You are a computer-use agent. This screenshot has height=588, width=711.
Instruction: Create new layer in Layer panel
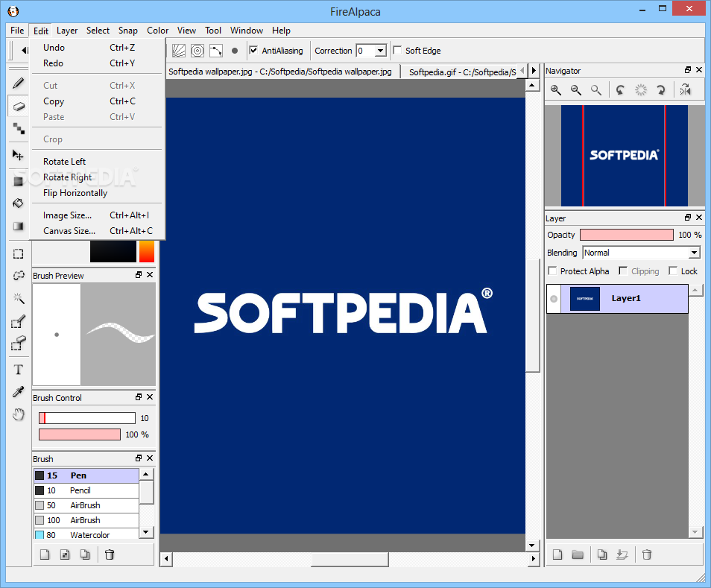[557, 554]
